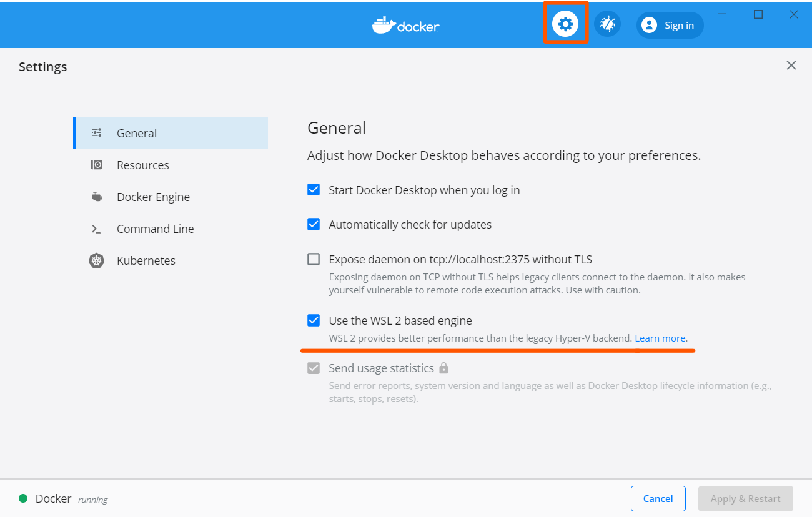Click the Cancel button
812x517 pixels.
pos(658,498)
